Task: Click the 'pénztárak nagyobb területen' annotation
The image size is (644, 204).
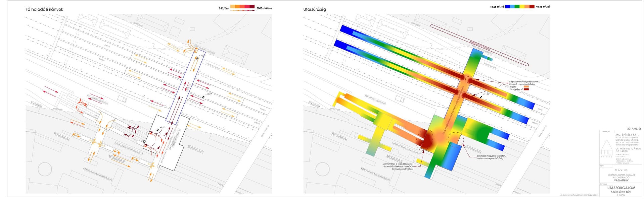Action: point(491,156)
